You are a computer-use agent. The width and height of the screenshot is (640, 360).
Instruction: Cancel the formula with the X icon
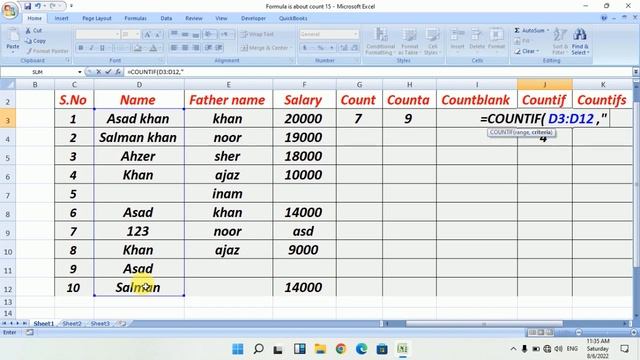click(98, 72)
